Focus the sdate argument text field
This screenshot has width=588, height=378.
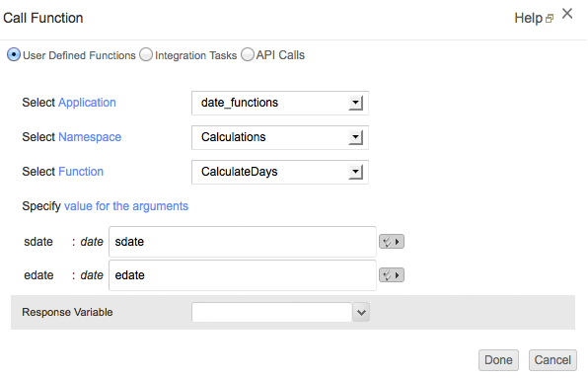[x=243, y=242]
